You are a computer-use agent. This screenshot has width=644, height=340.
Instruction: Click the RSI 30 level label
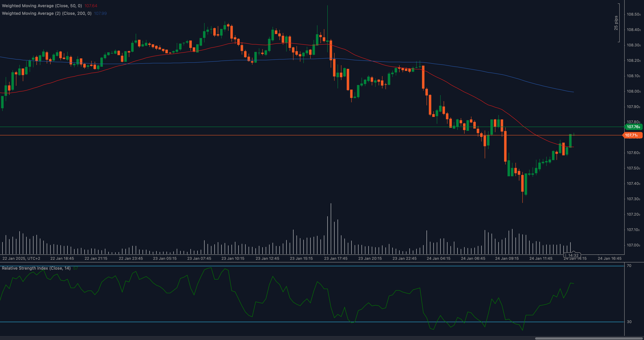point(629,322)
